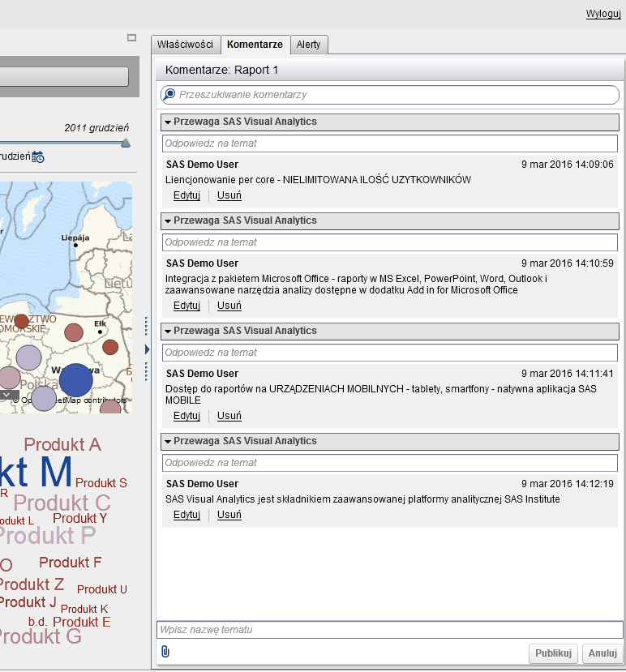Click Produkt A in the word cloud
This screenshot has height=672, width=626.
pyautogui.click(x=62, y=445)
